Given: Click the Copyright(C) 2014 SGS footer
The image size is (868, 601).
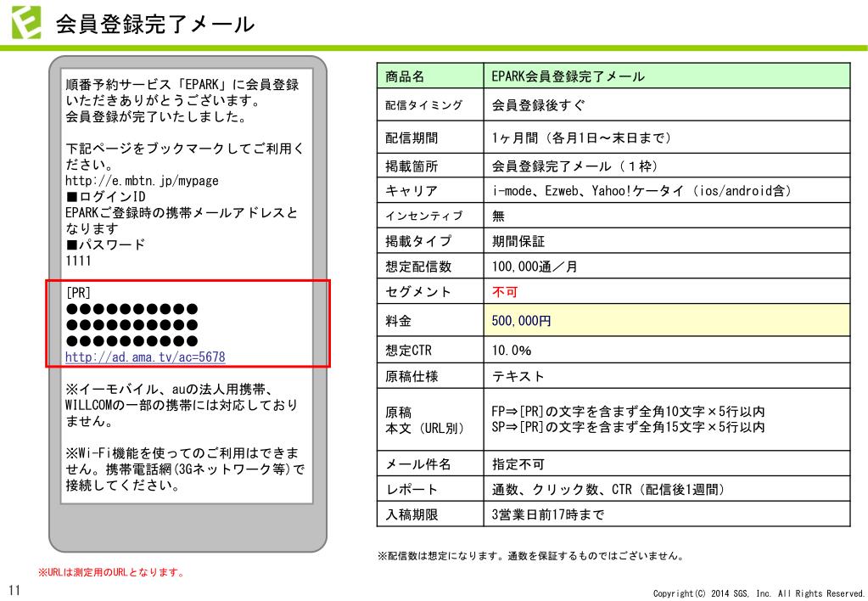Looking at the screenshot, I should click(x=759, y=593).
